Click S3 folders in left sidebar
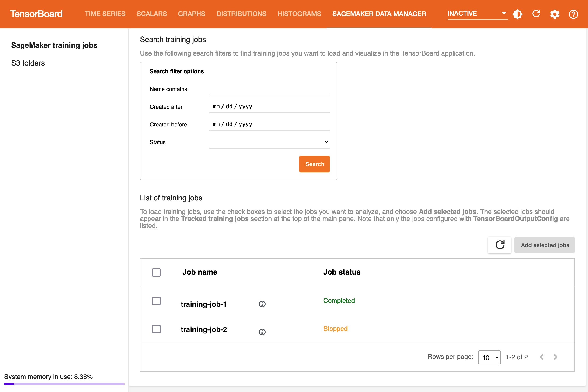Image resolution: width=588 pixels, height=392 pixels. click(x=28, y=63)
